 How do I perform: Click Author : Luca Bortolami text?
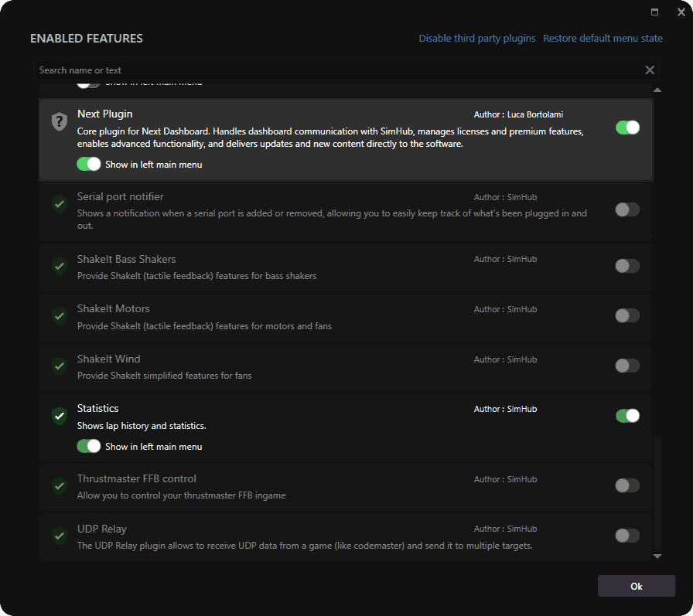click(518, 115)
